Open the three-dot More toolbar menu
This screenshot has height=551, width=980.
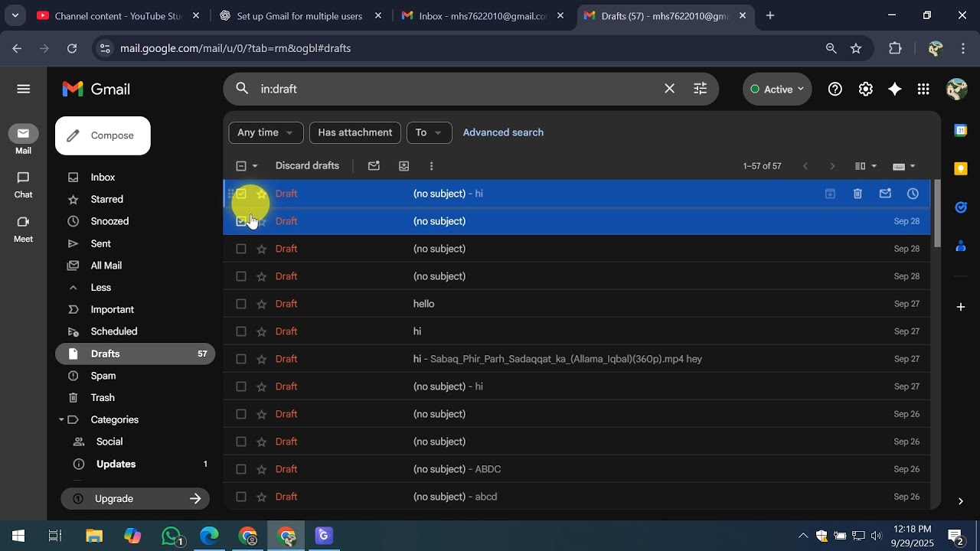(432, 165)
